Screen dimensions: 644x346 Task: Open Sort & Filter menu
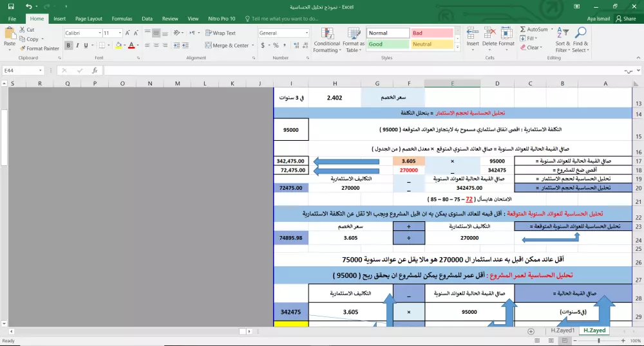563,40
